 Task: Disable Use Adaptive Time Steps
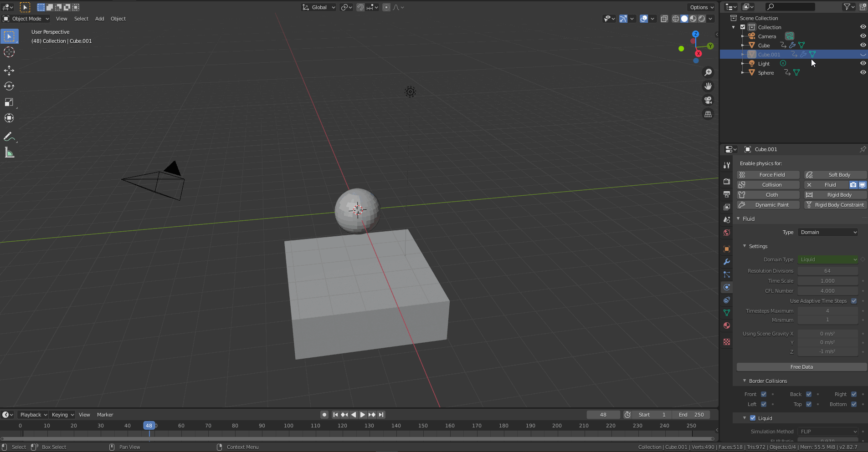[x=853, y=301]
